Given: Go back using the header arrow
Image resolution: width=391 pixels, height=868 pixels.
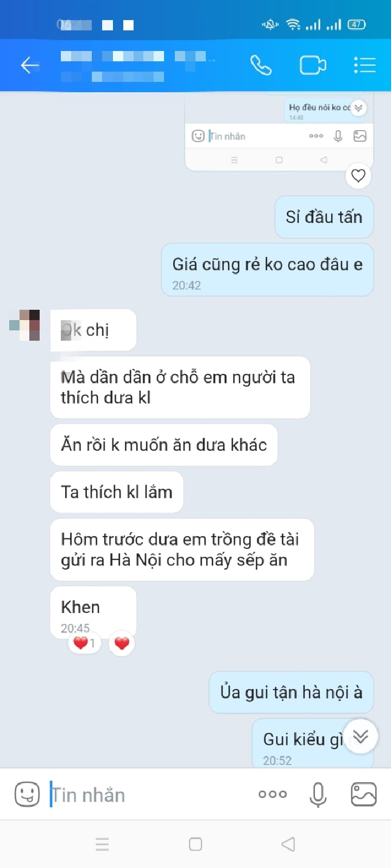Looking at the screenshot, I should click(x=30, y=66).
